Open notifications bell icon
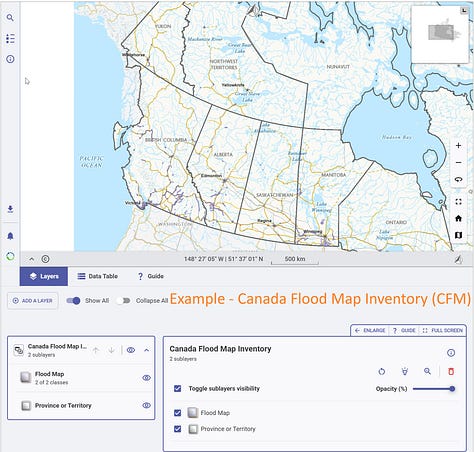This screenshot has width=474, height=452. click(10, 236)
